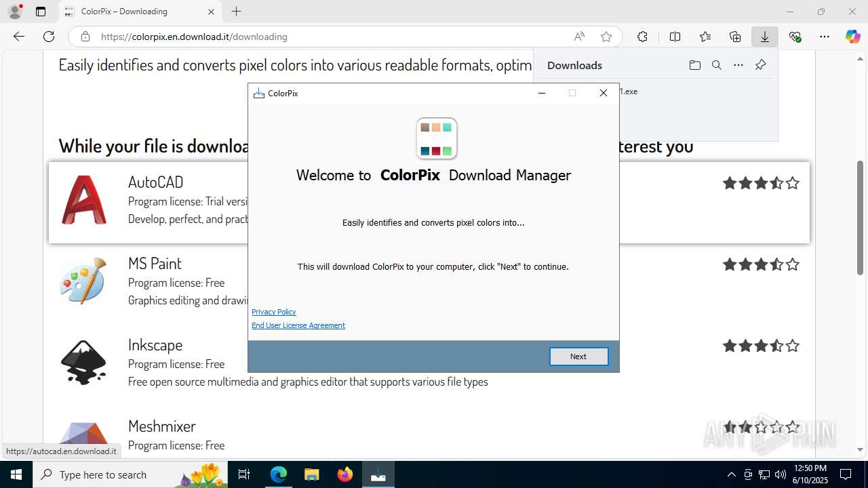This screenshot has height=488, width=868.
Task: Open taskbar clock and date
Action: tap(810, 474)
